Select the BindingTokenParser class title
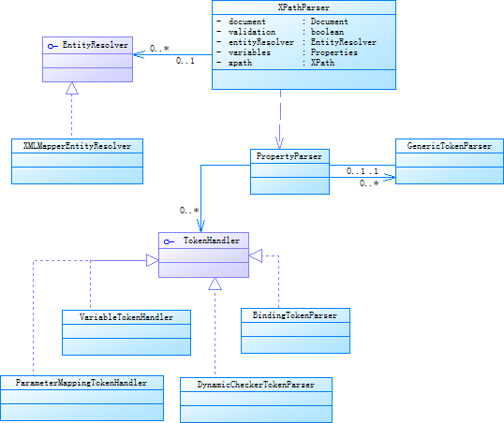 295,315
